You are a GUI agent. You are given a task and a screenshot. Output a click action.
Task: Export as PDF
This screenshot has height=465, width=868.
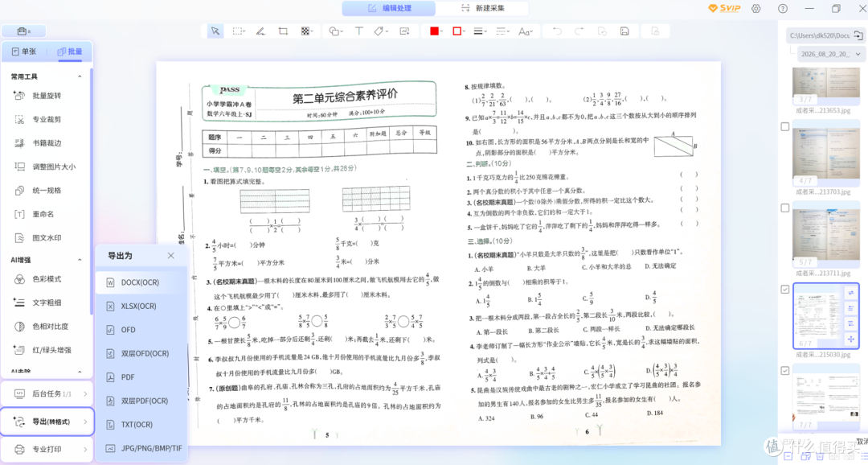141,377
